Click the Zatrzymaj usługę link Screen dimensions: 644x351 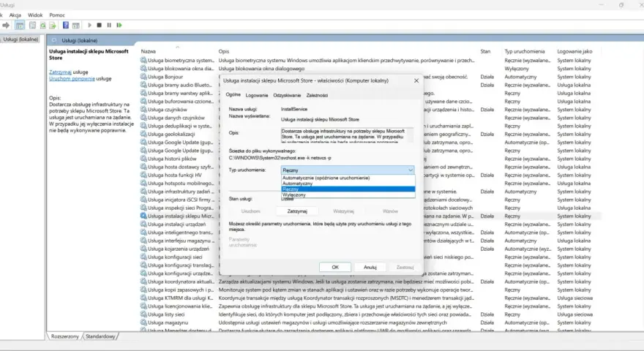(x=60, y=72)
